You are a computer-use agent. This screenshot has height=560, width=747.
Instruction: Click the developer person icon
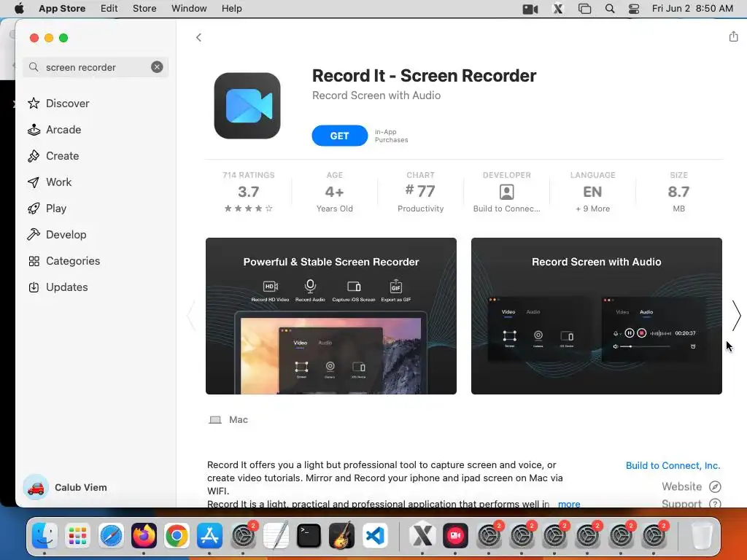click(506, 192)
